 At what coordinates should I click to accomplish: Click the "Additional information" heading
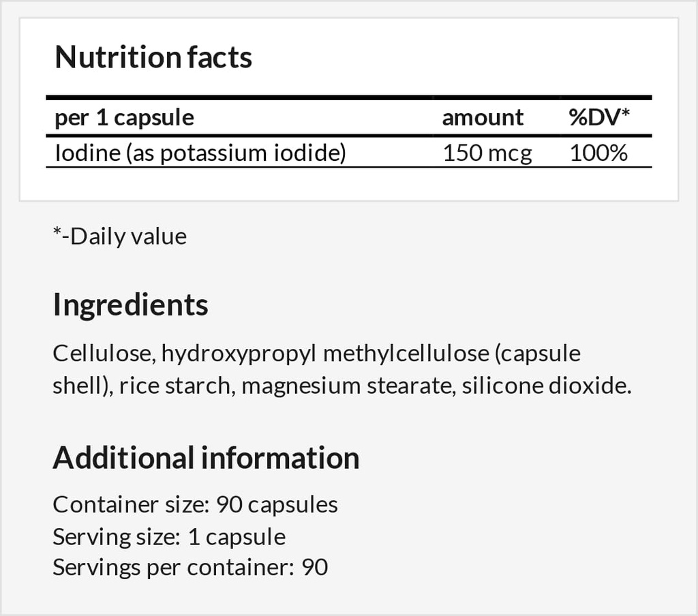click(206, 458)
